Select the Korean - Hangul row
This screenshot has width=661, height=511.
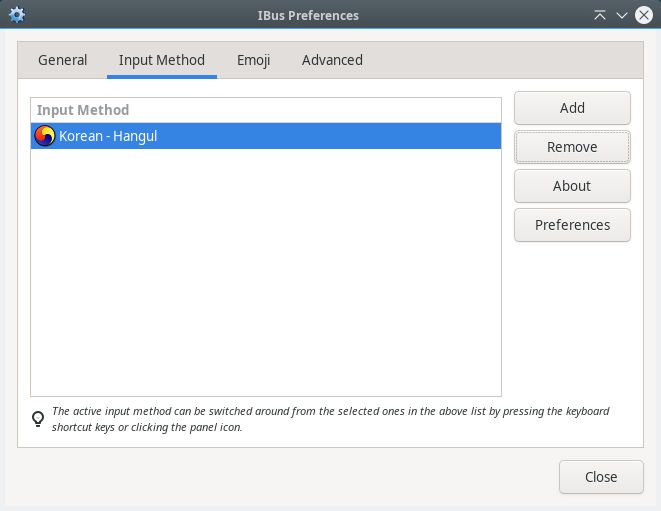[266, 136]
